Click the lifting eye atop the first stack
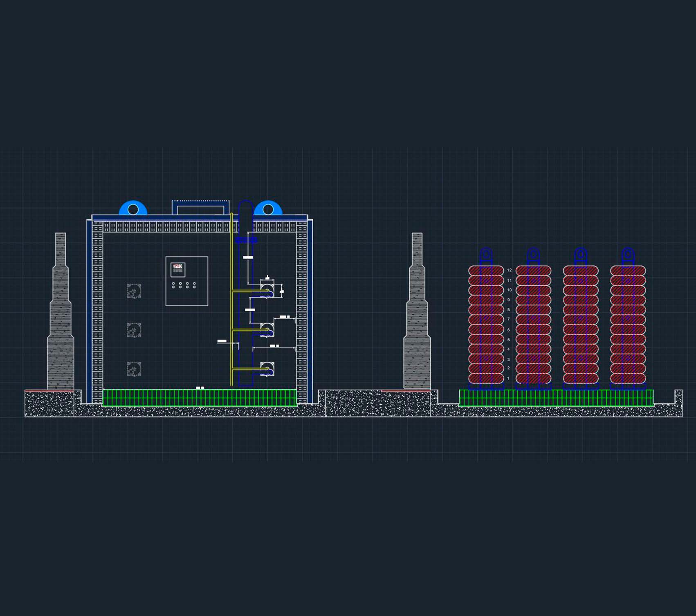This screenshot has width=696, height=616. click(486, 255)
